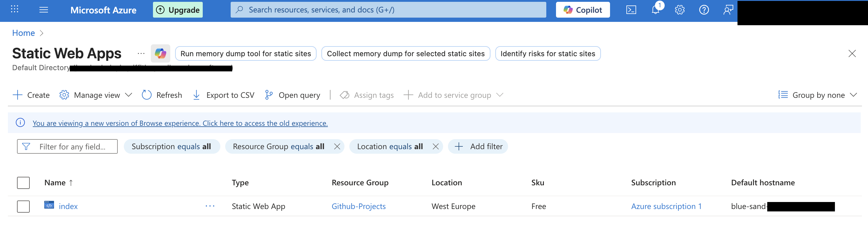Click the Upgrade button
The image size is (868, 226).
coord(178,10)
